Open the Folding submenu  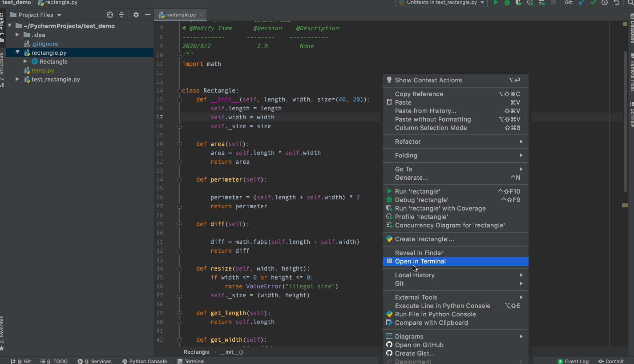[456, 155]
